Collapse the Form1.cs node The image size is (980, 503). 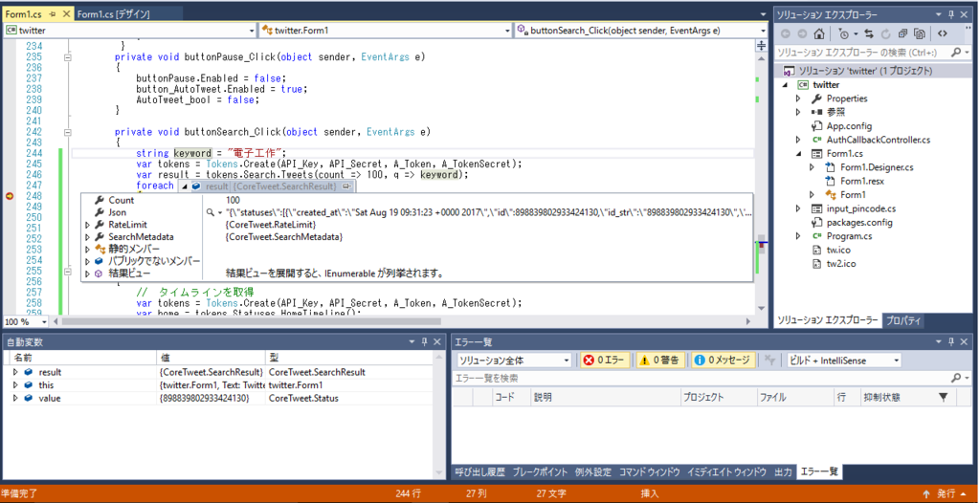(798, 154)
